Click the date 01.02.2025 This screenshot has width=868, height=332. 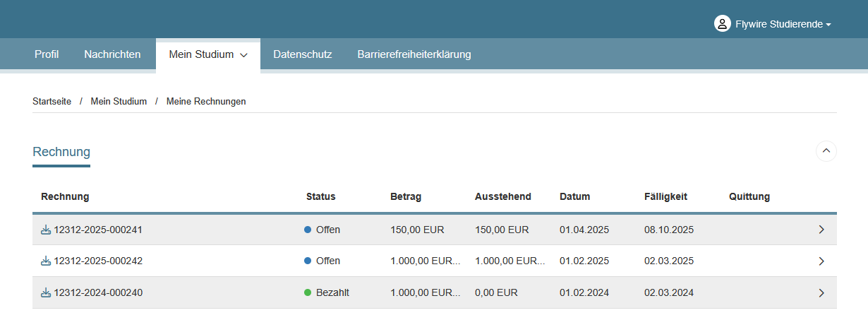tap(584, 261)
